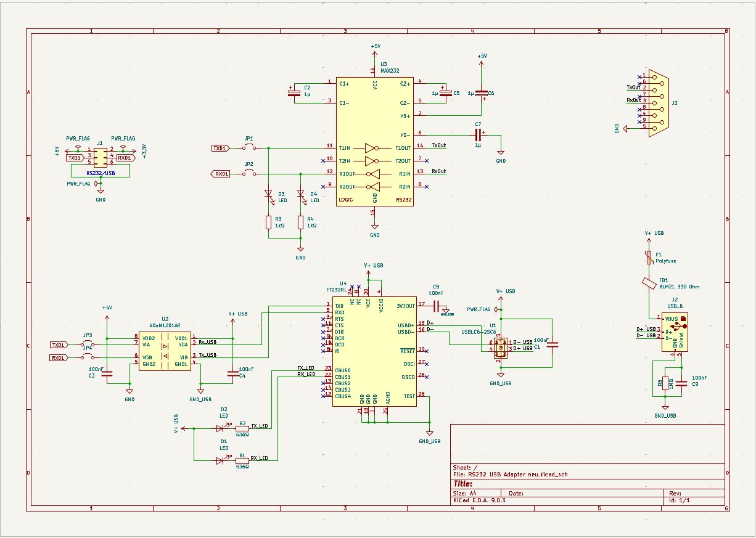Select resistor R6 1MΩ below USB connector
This screenshot has height=538, width=756.
pyautogui.click(x=665, y=383)
